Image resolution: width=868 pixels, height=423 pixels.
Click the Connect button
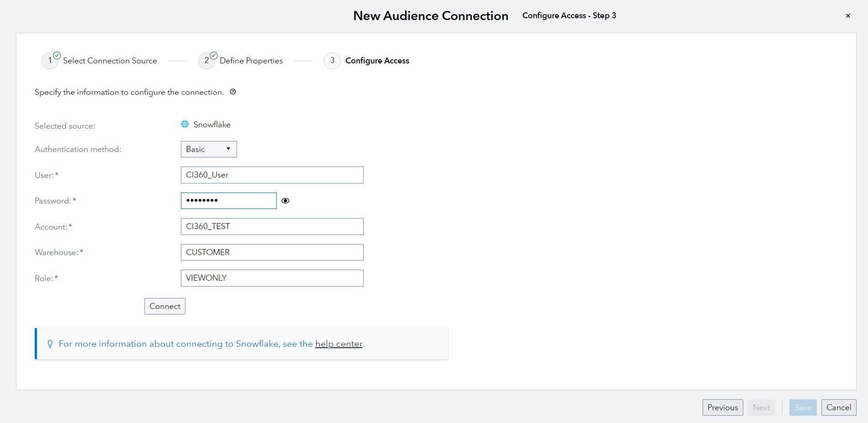164,306
